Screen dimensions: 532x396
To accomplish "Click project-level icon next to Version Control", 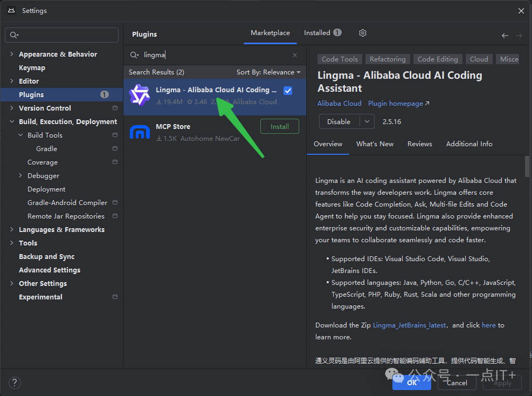I will (x=115, y=108).
